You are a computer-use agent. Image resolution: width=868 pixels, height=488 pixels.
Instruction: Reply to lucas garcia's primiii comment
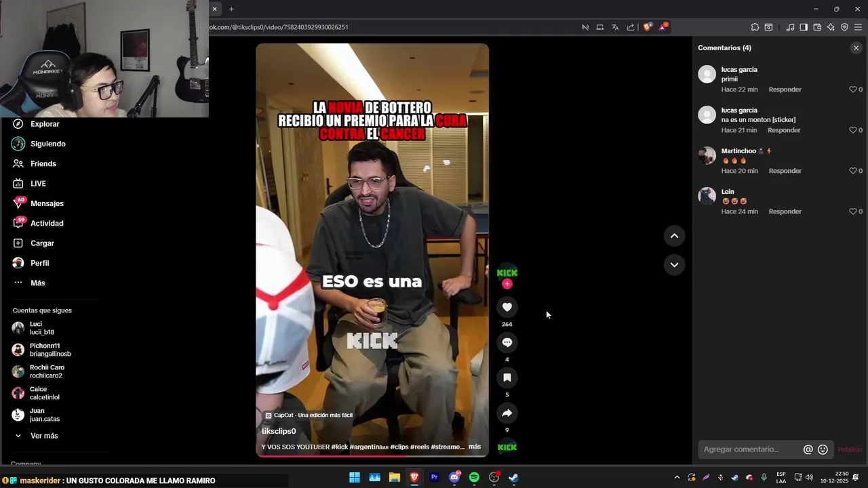(785, 89)
